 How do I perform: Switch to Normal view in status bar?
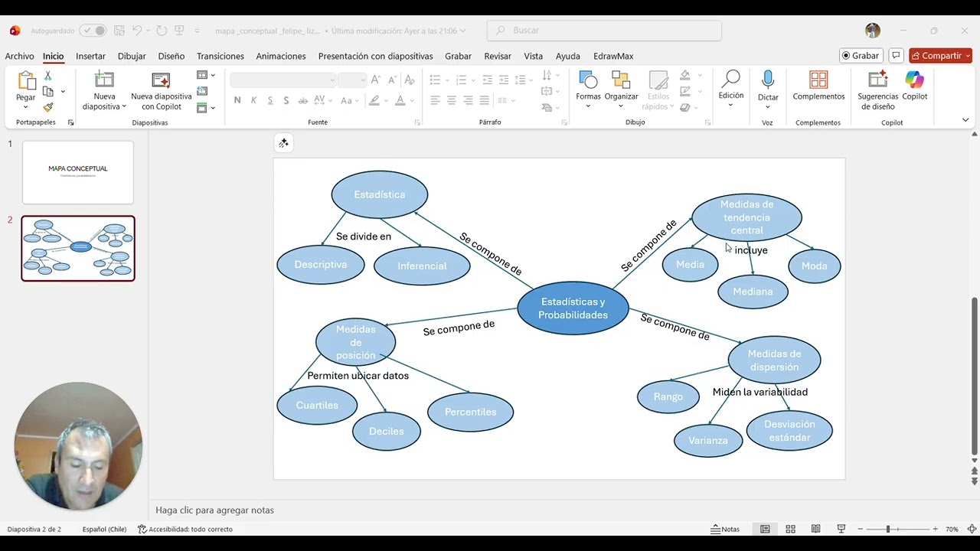click(x=765, y=529)
